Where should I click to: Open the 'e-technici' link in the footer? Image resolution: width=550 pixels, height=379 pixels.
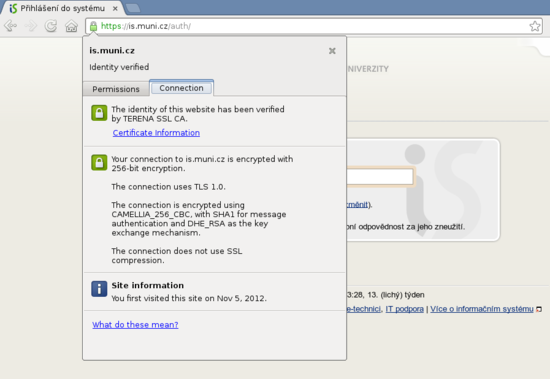pyautogui.click(x=363, y=309)
